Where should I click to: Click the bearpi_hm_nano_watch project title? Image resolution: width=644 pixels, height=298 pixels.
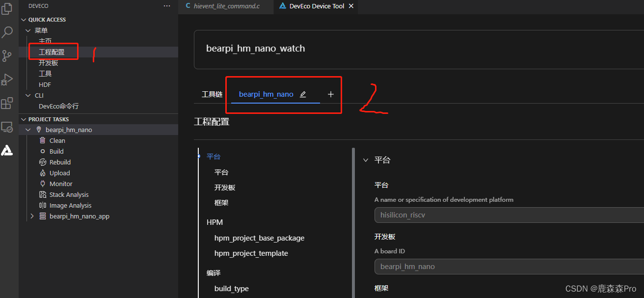click(255, 49)
